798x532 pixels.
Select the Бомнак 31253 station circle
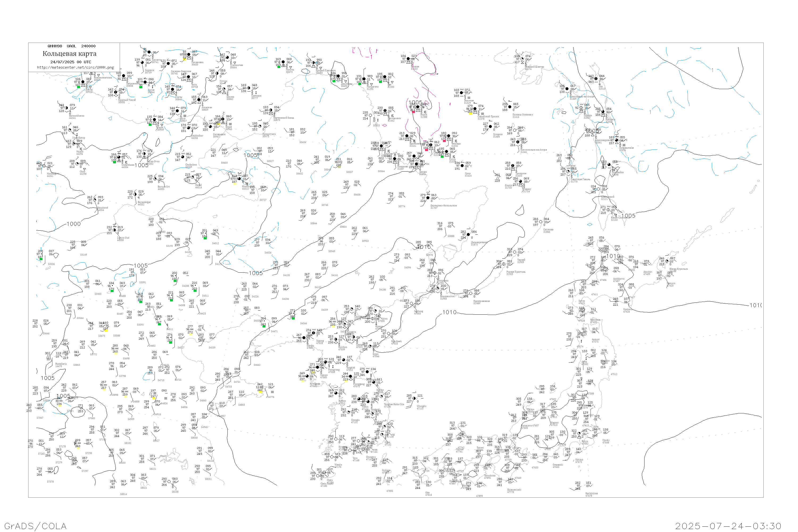[408, 59]
